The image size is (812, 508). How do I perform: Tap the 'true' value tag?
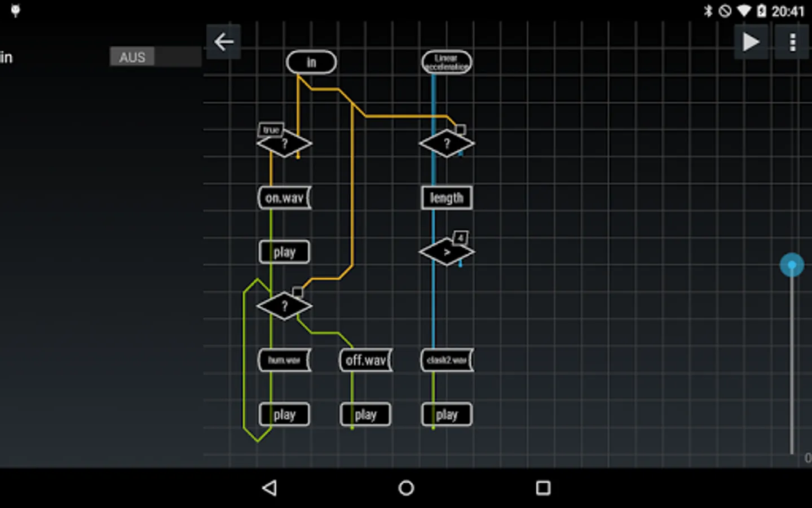[271, 130]
